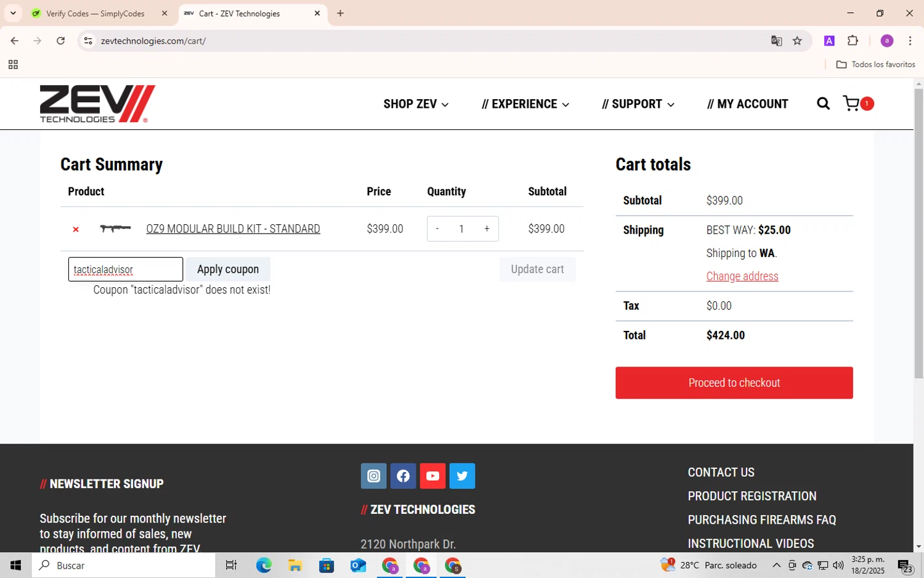Screen dimensions: 924x578
Task: Open the tab groups grid icon
Action: [13, 65]
